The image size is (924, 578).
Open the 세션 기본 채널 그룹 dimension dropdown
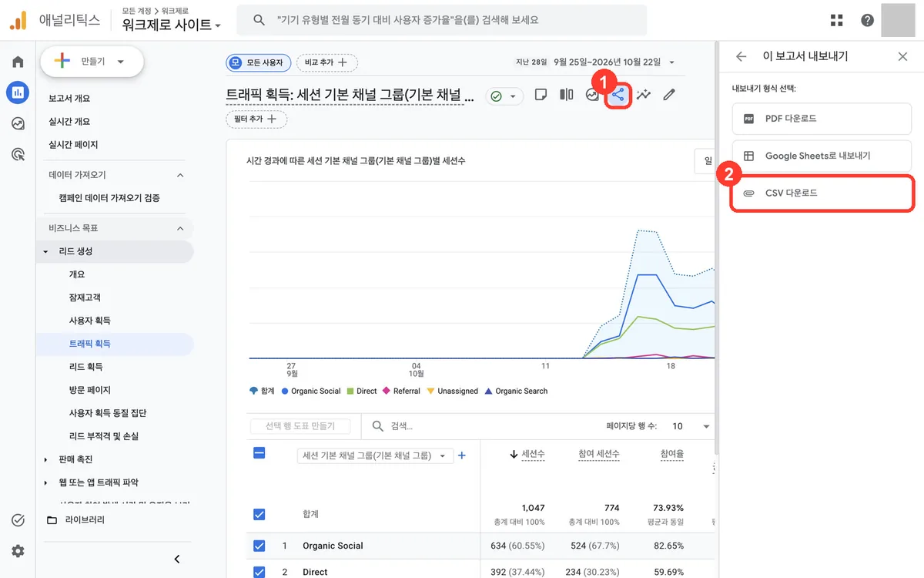click(x=376, y=456)
